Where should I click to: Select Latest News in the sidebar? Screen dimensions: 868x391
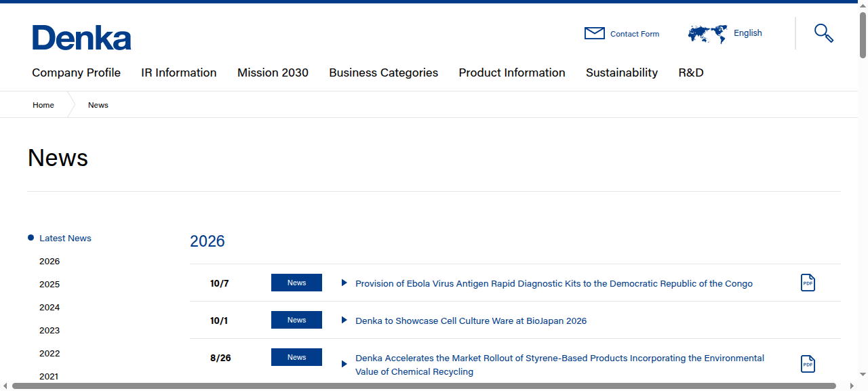65,238
